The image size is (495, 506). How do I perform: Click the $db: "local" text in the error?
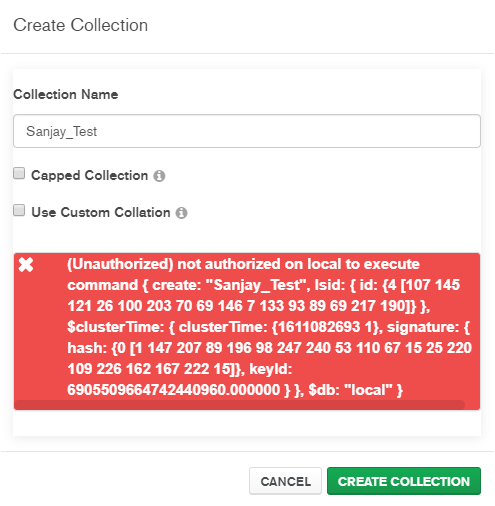(x=355, y=390)
